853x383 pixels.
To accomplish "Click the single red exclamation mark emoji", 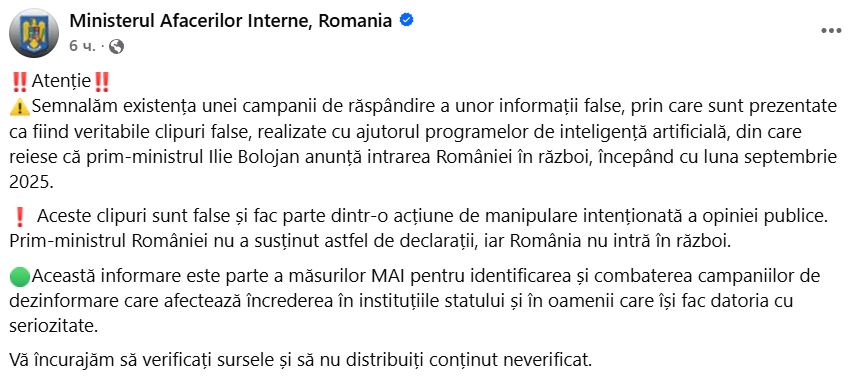I will click(x=20, y=218).
